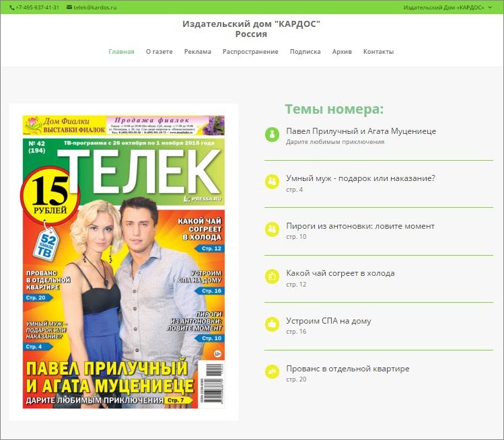This screenshot has height=440, width=504.
Task: Open the О газете menu item
Action: (x=159, y=51)
